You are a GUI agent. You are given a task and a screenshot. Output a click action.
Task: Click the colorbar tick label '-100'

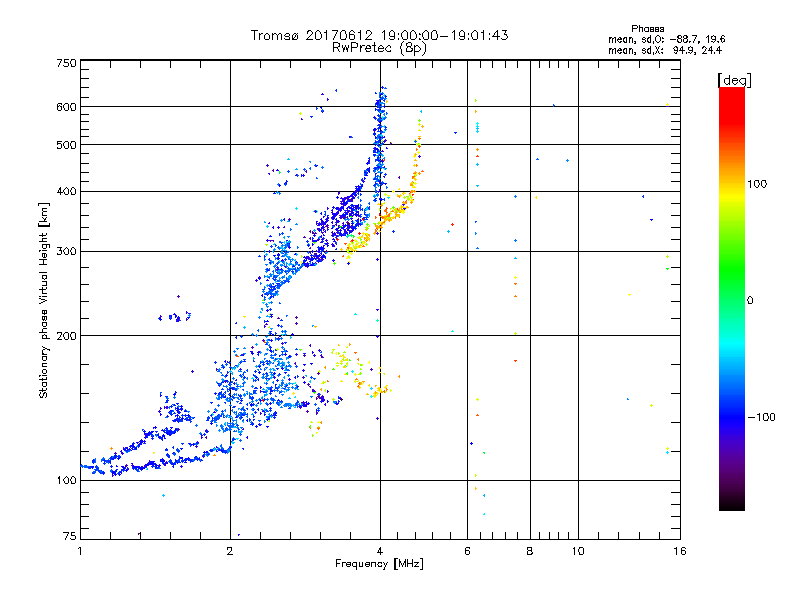(761, 417)
